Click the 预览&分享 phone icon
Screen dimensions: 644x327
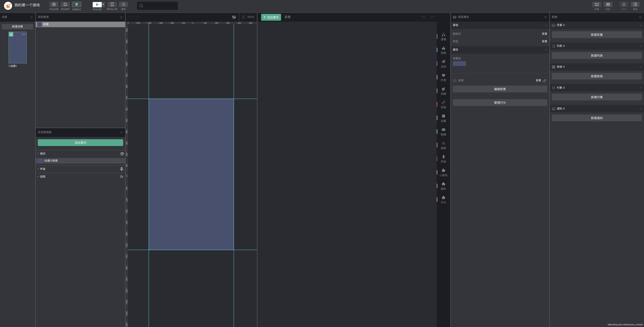[112, 5]
